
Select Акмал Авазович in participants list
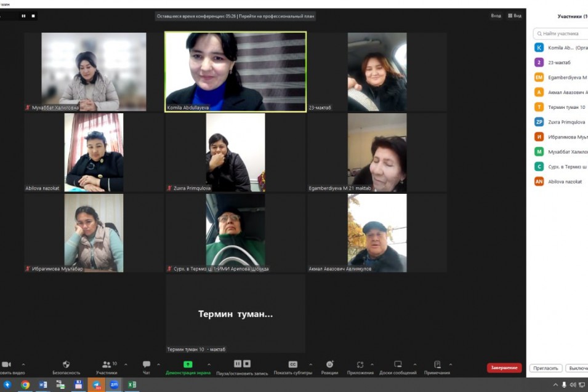pyautogui.click(x=561, y=92)
